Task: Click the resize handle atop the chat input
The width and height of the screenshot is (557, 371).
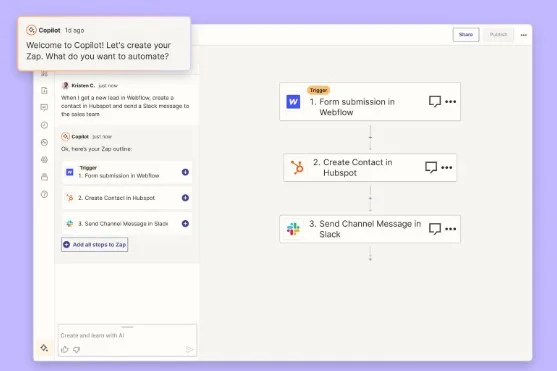Action: pos(127,327)
